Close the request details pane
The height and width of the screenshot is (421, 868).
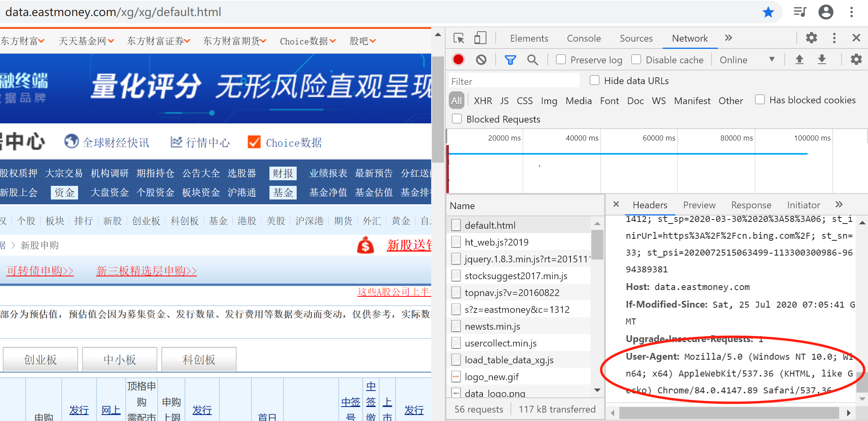click(x=616, y=204)
